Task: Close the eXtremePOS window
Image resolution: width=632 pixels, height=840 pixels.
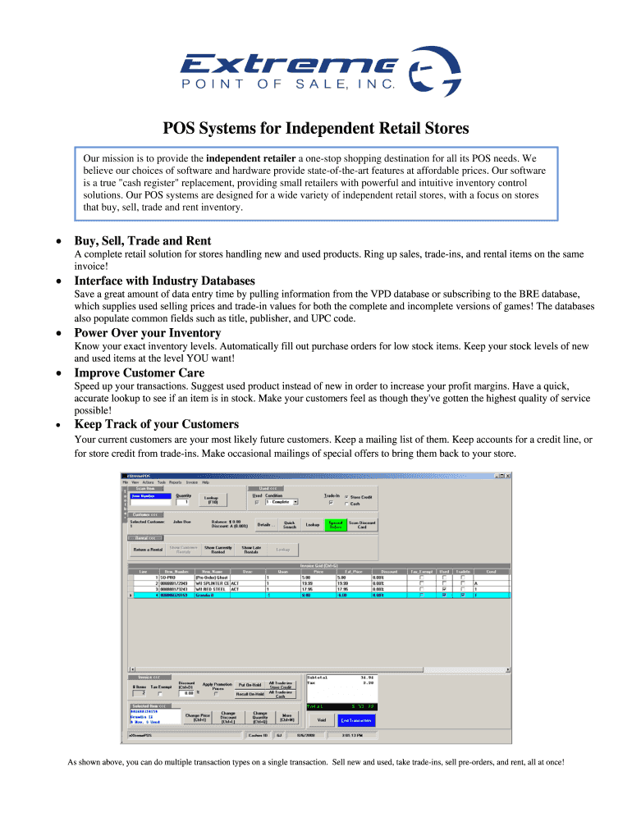Action: click(507, 475)
